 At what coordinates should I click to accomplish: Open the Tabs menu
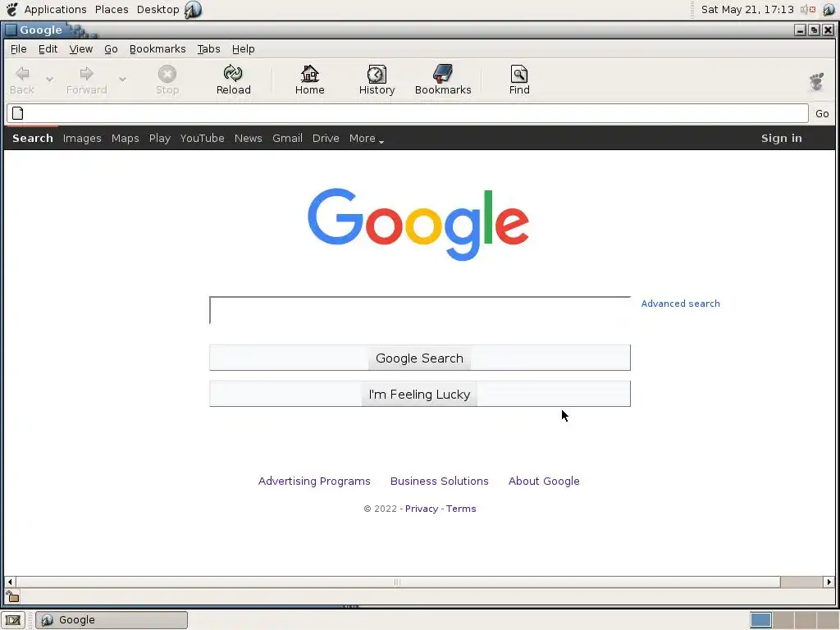208,48
